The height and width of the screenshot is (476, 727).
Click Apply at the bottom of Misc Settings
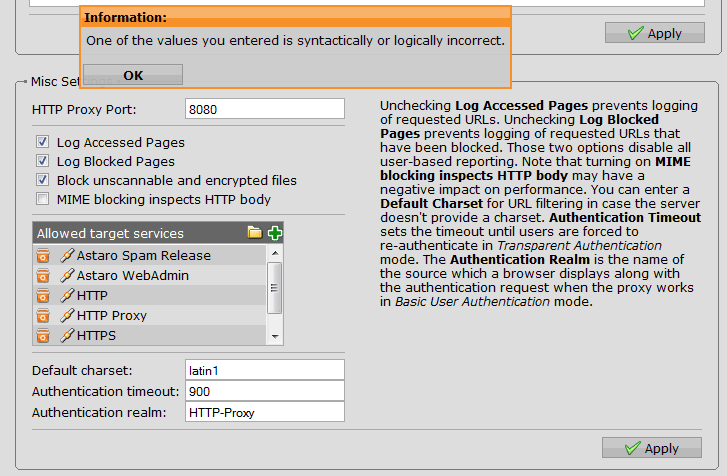tap(654, 448)
